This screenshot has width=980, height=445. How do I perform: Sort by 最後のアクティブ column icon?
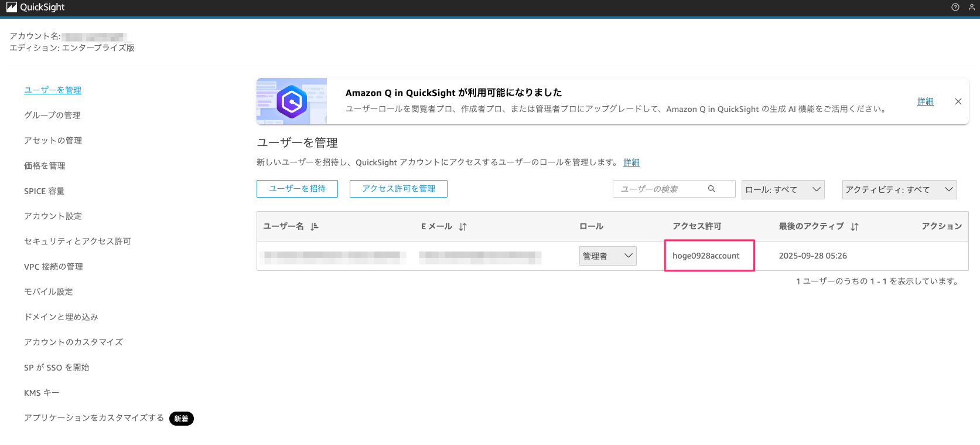coord(855,226)
